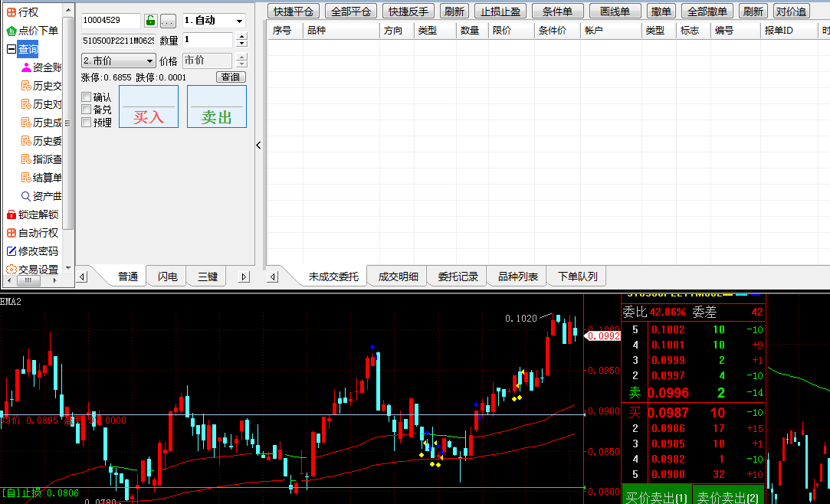
Task: Click 条件单 conditional order button
Action: point(557,11)
